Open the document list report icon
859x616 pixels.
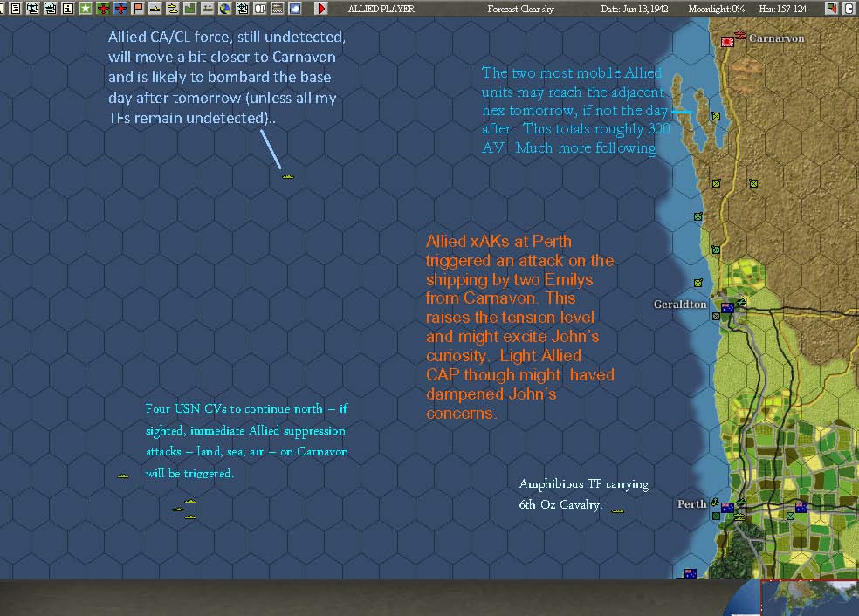pos(16,8)
